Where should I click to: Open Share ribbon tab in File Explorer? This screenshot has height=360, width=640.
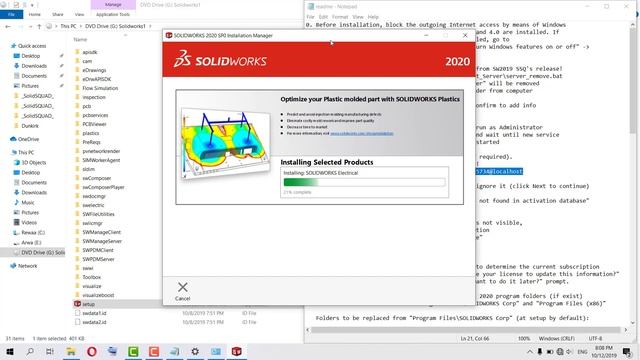58,14
